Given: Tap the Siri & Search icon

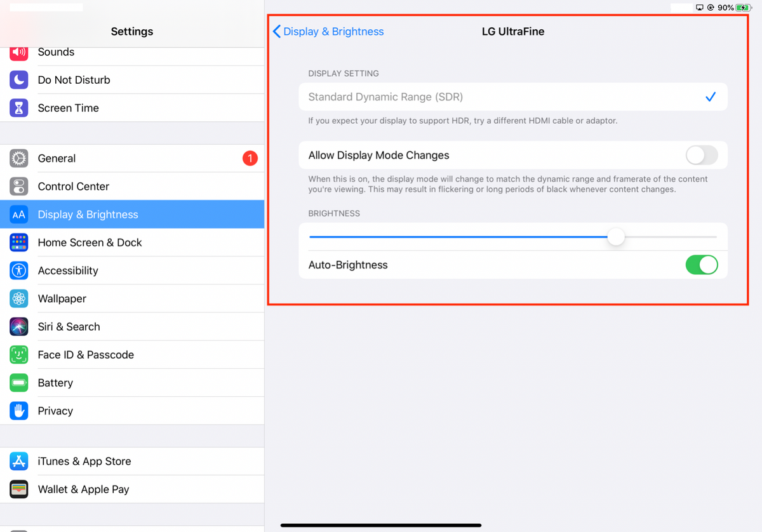Looking at the screenshot, I should (x=19, y=326).
